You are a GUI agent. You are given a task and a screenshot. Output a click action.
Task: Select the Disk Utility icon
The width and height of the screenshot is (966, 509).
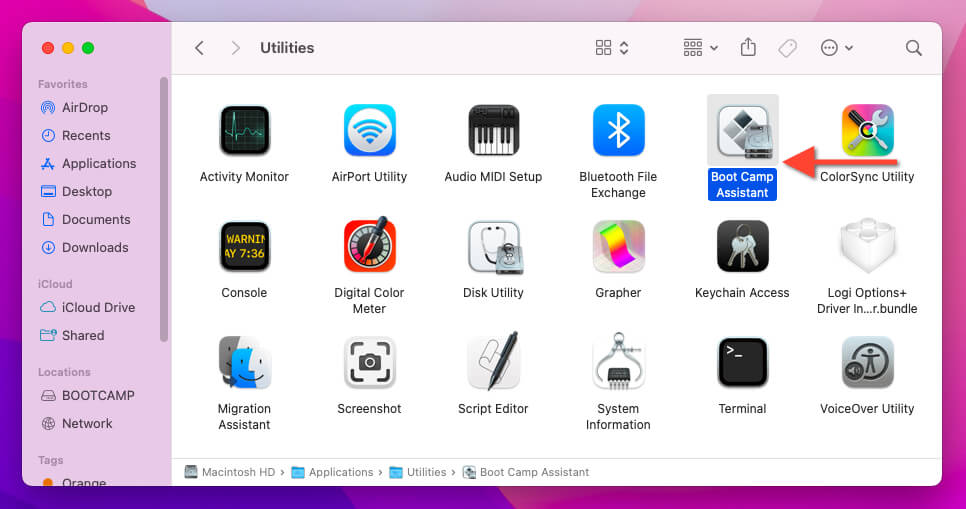495,246
